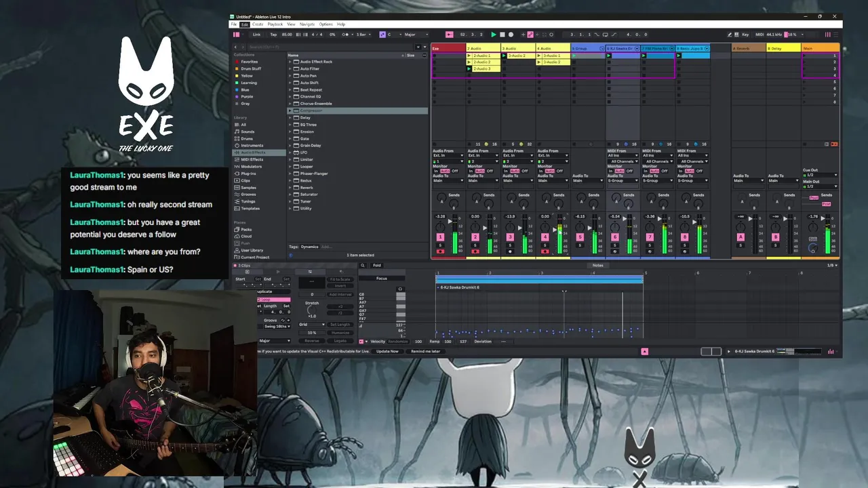Open the Edit menu
Viewport: 868px width, 488px height.
coord(245,24)
